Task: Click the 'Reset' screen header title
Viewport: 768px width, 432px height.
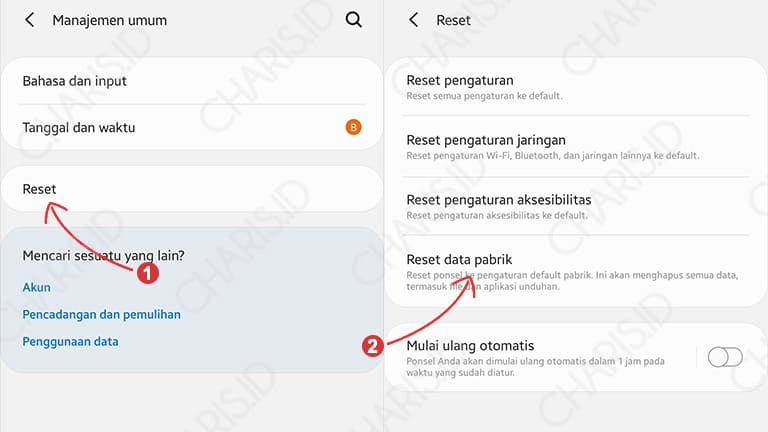Action: tap(454, 21)
